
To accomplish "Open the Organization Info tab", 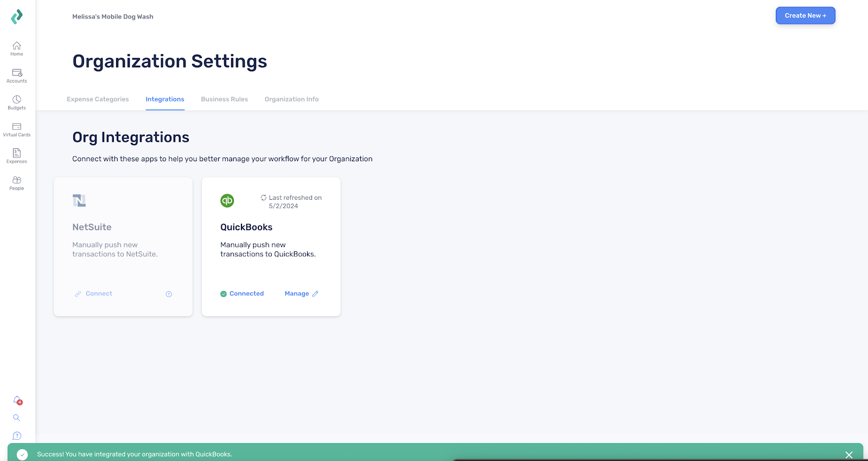I will coord(292,99).
